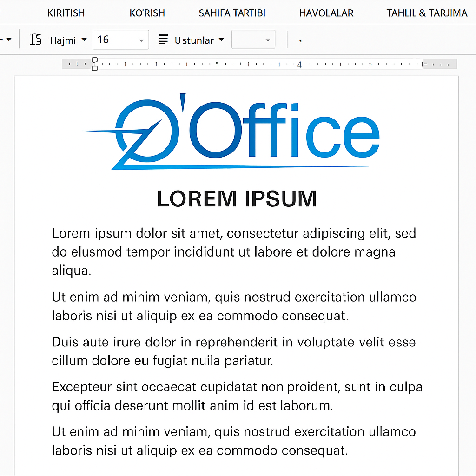Screen dimensions: 476x476
Task: Click the line spacing icon before Ustunlar
Action: coord(163,40)
